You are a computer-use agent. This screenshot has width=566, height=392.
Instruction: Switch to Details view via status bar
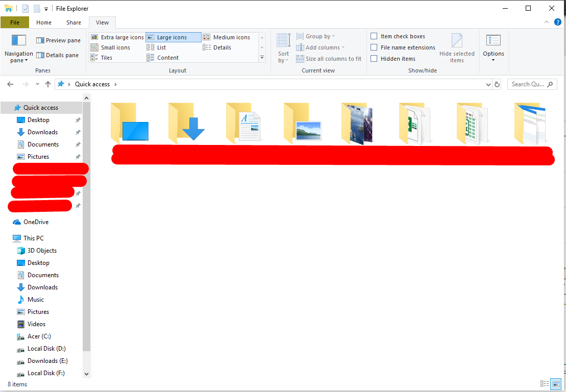pyautogui.click(x=545, y=384)
